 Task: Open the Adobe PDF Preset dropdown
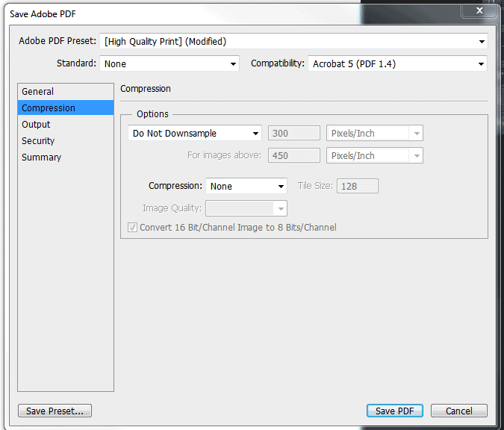coord(294,41)
